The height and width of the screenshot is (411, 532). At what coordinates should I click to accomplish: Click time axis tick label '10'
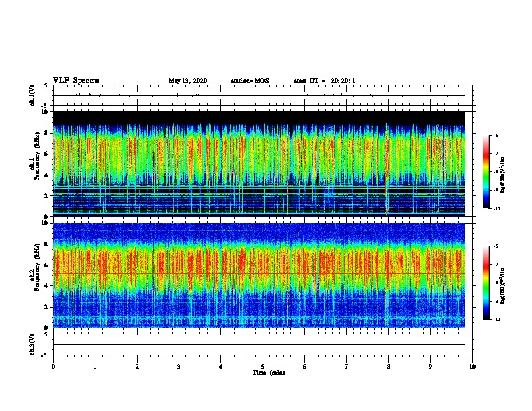(472, 367)
